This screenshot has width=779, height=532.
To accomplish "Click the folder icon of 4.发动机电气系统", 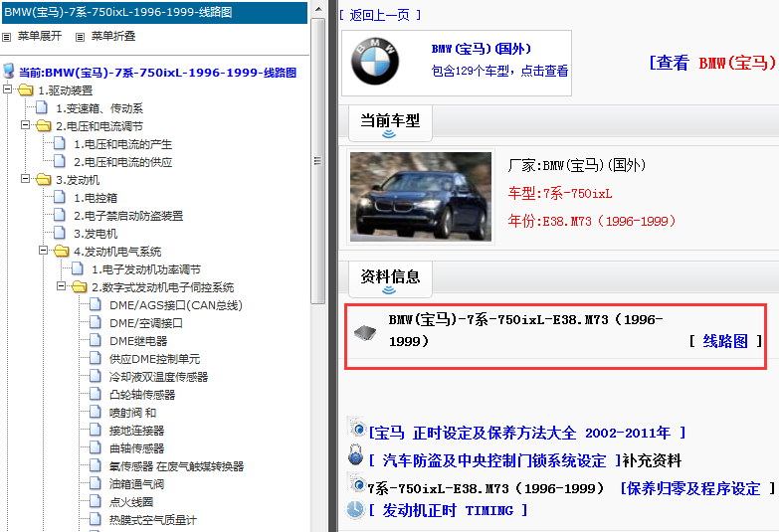I will (x=61, y=252).
